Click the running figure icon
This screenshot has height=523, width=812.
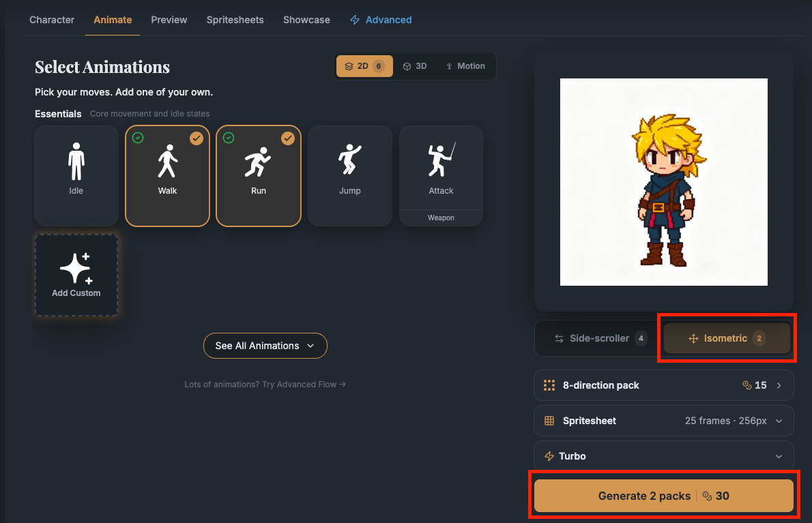pyautogui.click(x=258, y=162)
